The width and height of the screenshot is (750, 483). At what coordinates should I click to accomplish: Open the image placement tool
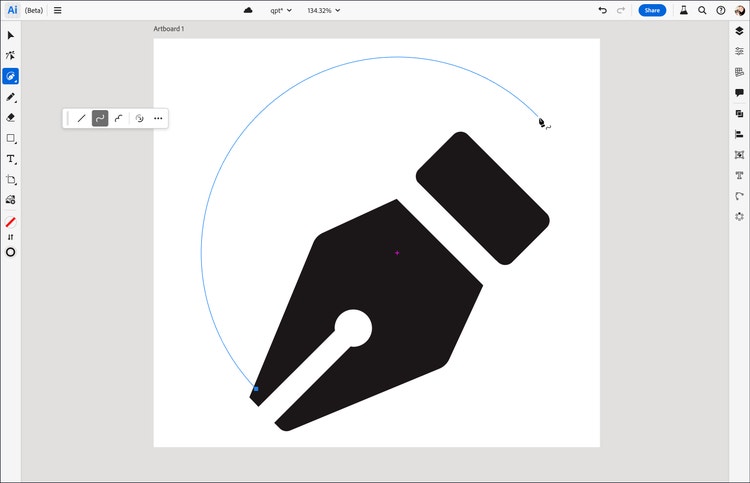pyautogui.click(x=11, y=200)
